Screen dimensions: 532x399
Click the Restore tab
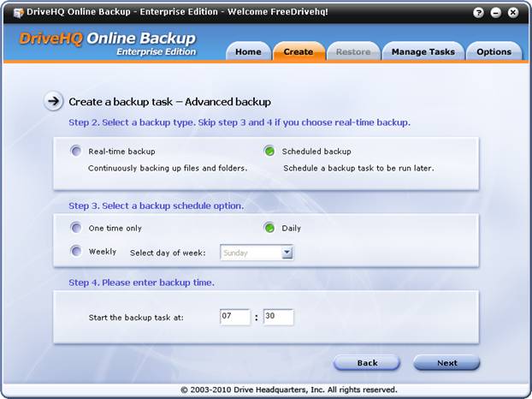[x=353, y=52]
